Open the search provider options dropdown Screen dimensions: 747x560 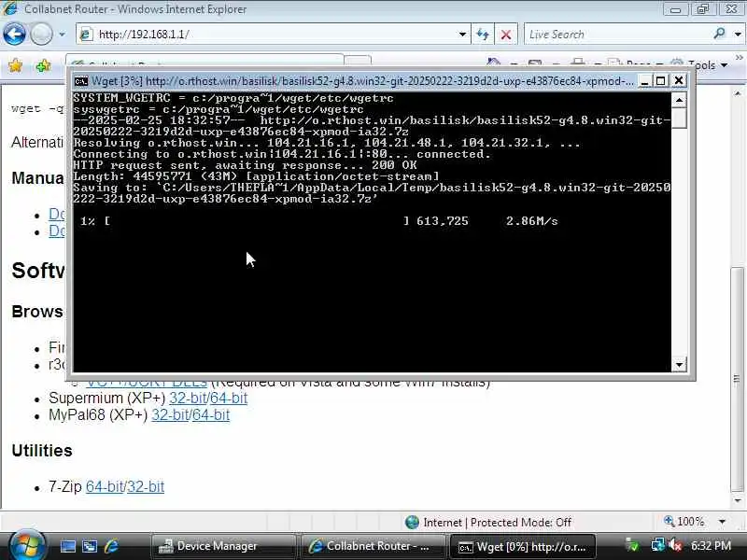coord(738,35)
